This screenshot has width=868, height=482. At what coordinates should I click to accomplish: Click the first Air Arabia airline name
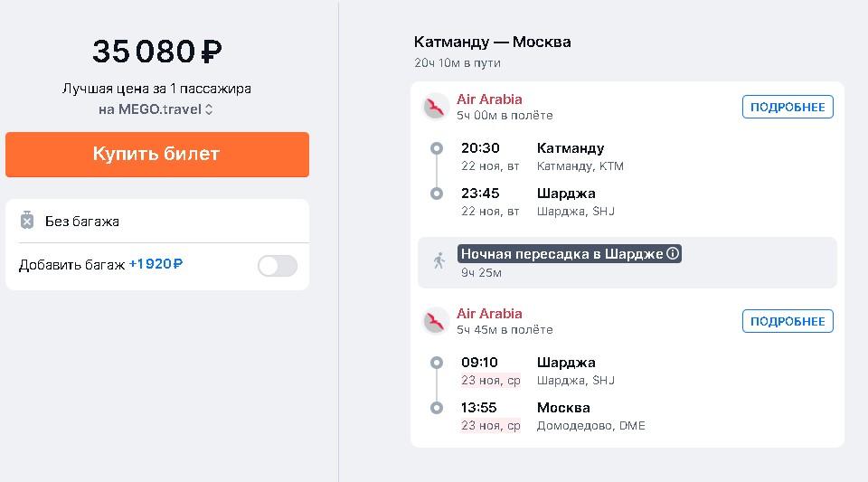click(x=489, y=99)
